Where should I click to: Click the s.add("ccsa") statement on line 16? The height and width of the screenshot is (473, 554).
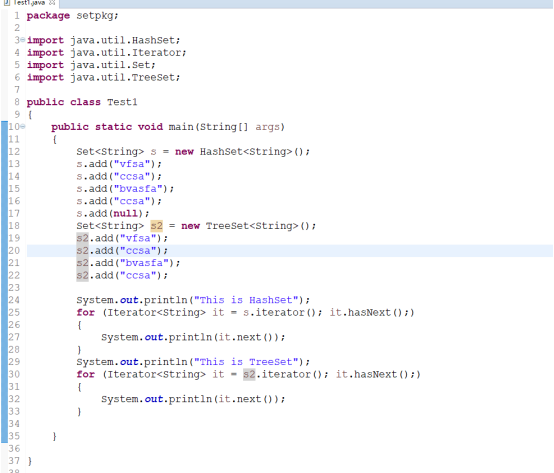tap(119, 201)
